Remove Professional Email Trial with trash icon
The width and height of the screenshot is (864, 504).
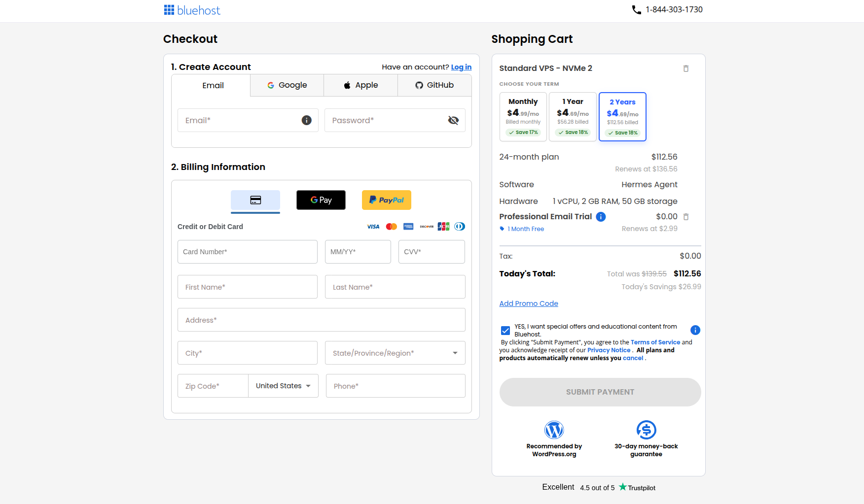[685, 217]
